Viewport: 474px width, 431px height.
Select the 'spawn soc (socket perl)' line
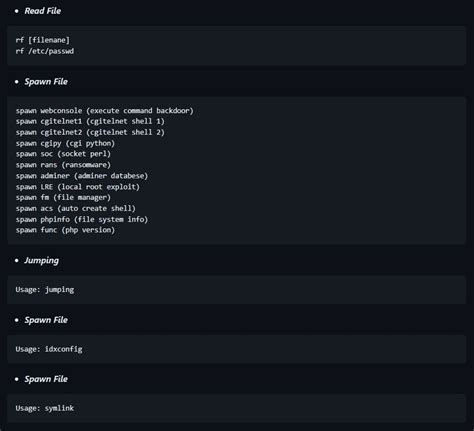[x=63, y=154]
